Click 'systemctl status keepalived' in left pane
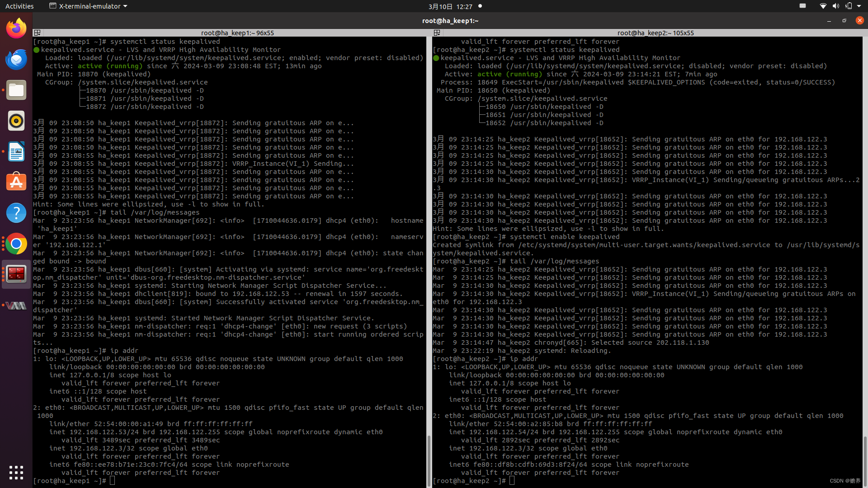 (165, 42)
